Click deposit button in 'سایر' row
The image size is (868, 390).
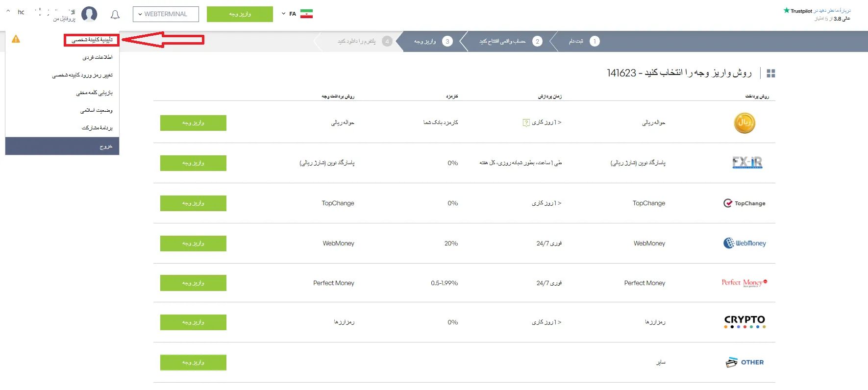point(193,363)
